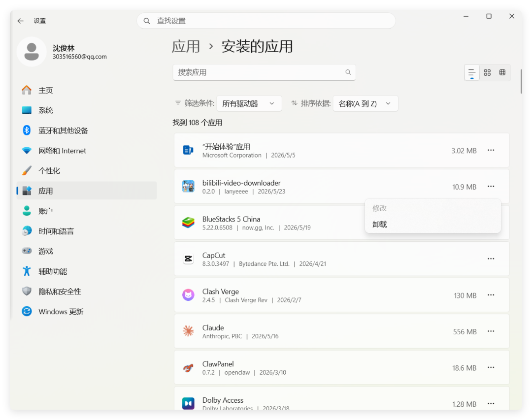Open more options for ClawPanel
This screenshot has height=420, width=532.
tap(491, 368)
